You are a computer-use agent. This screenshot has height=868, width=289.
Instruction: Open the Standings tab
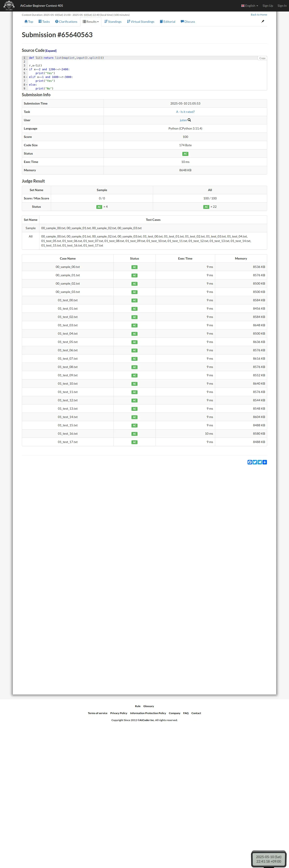113,22
